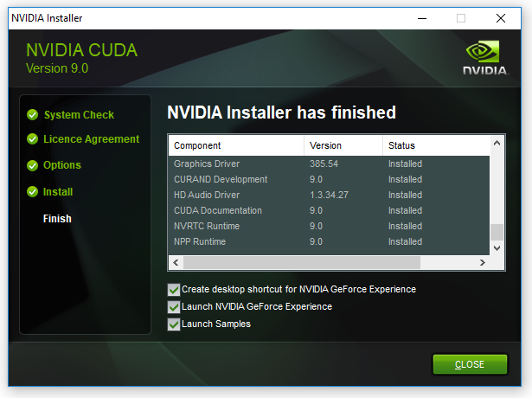Click version 385.54 cell

324,164
